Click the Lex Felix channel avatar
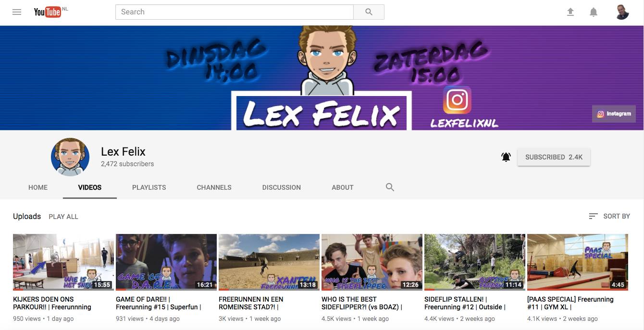The image size is (644, 330). 70,157
